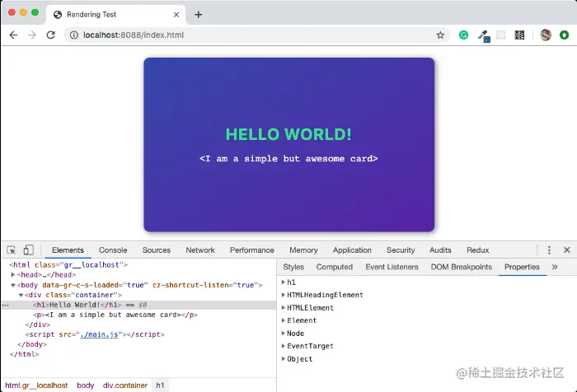This screenshot has width=577, height=392.
Task: Open the Console panel tab
Action: pyautogui.click(x=113, y=250)
